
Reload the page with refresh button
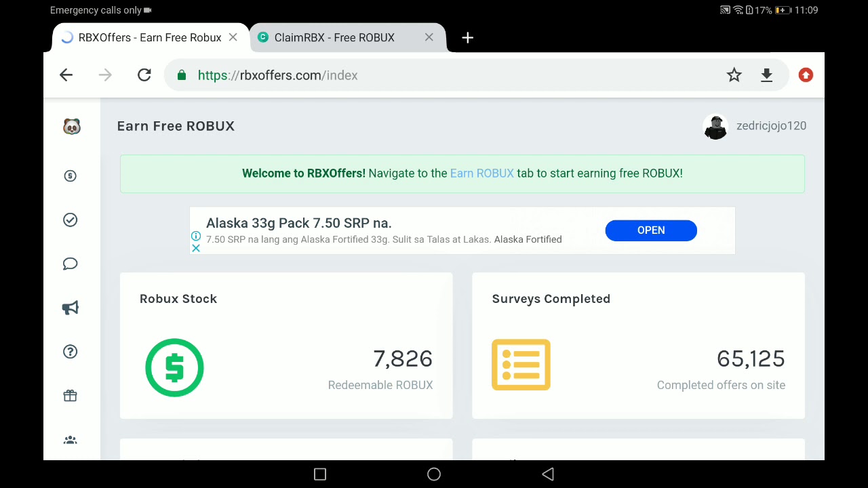(x=144, y=75)
